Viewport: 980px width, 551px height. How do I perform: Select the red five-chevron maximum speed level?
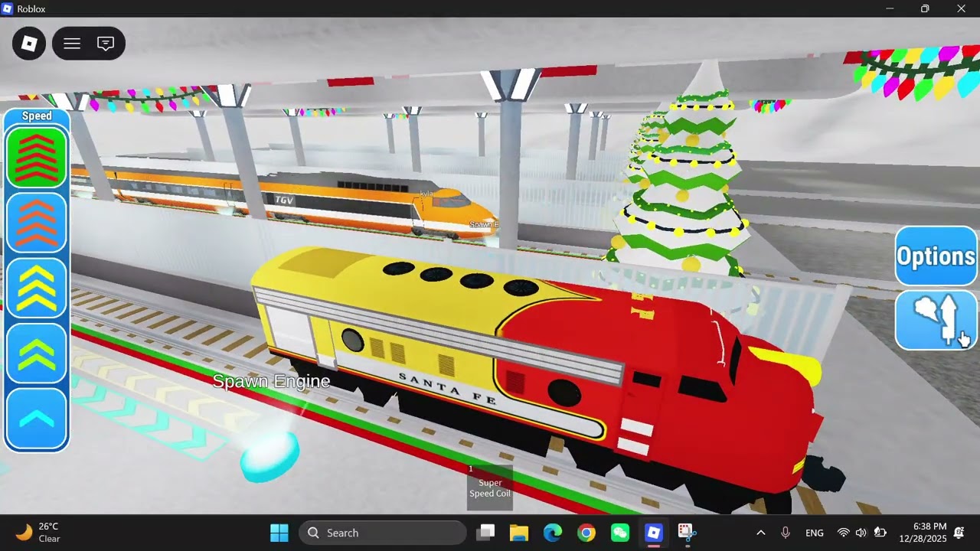click(x=37, y=157)
